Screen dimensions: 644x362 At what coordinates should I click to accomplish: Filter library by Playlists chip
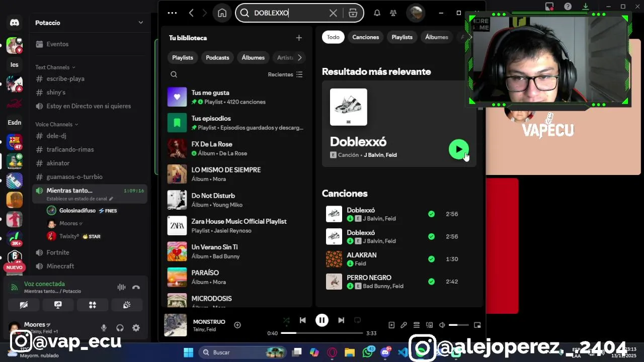pyautogui.click(x=183, y=57)
